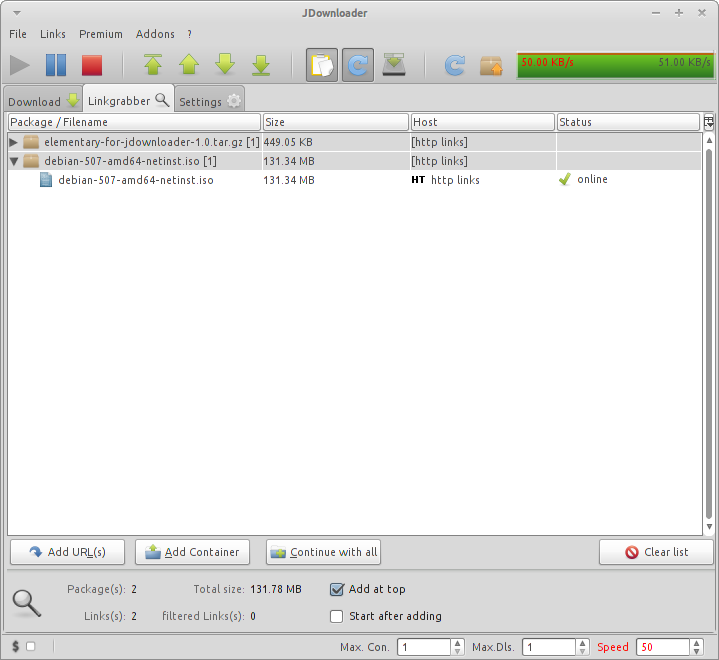Click the green speed meter graph

pyautogui.click(x=615, y=66)
